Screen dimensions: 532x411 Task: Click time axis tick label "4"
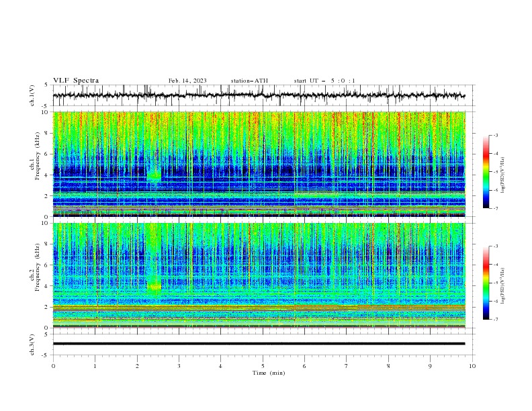pyautogui.click(x=220, y=366)
